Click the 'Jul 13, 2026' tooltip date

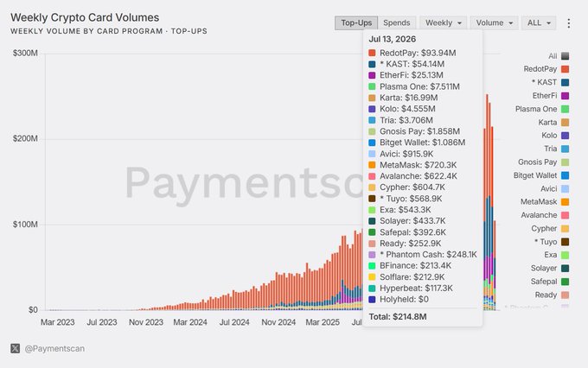(x=393, y=40)
